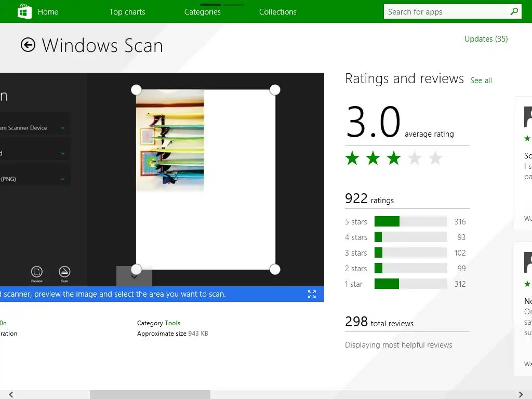The image size is (532, 399).
Task: Open Categories menu
Action: [202, 12]
